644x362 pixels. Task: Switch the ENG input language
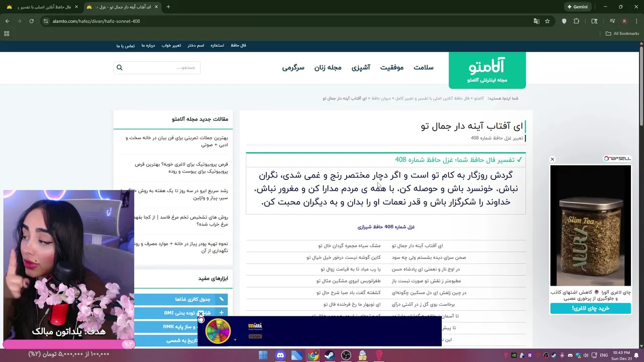tap(604, 355)
